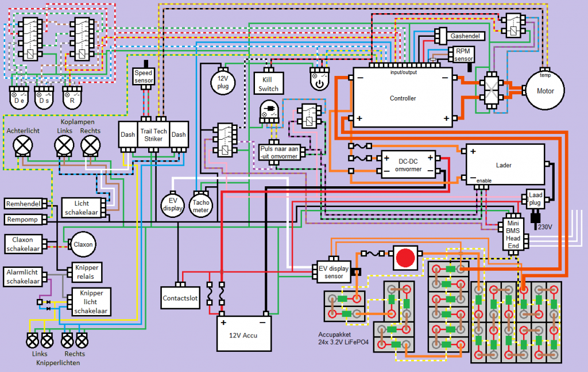The height and width of the screenshot is (372, 588).
Task: Select the Knipper relais box
Action: [87, 272]
